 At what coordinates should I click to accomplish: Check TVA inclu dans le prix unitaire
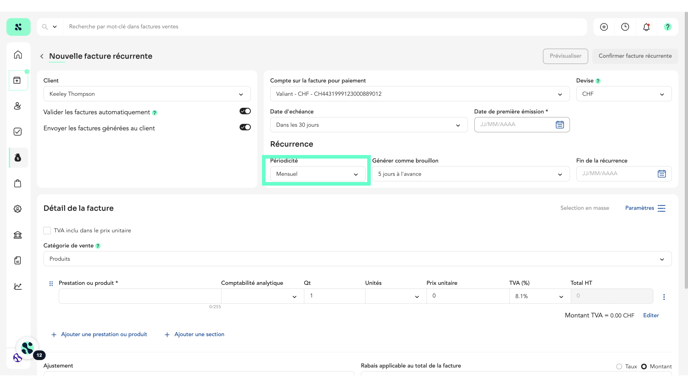47,230
